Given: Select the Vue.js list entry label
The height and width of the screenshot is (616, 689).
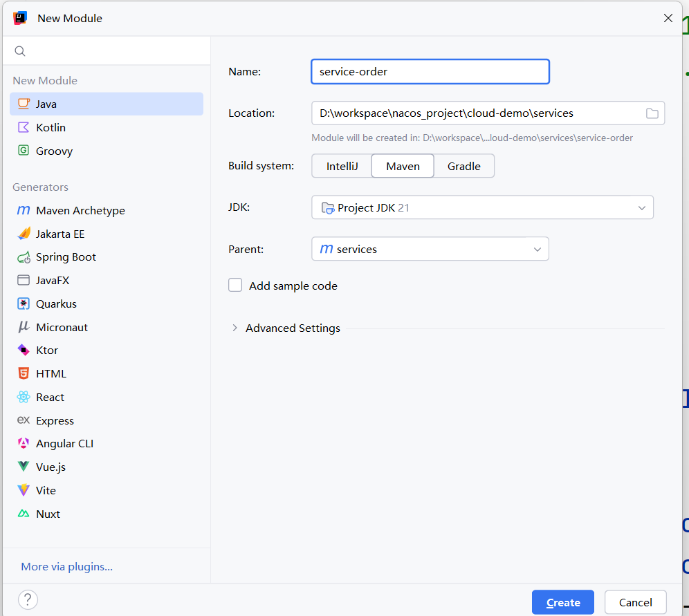Looking at the screenshot, I should coord(51,467).
